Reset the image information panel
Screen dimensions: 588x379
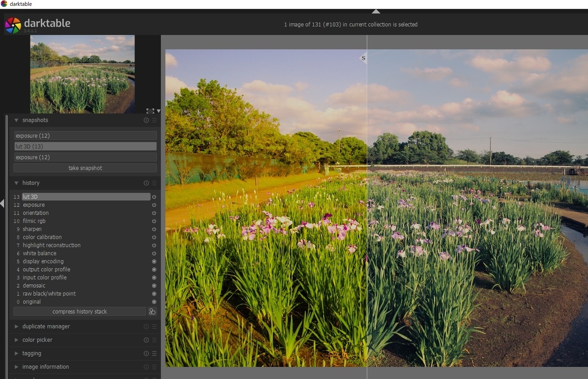pos(146,367)
